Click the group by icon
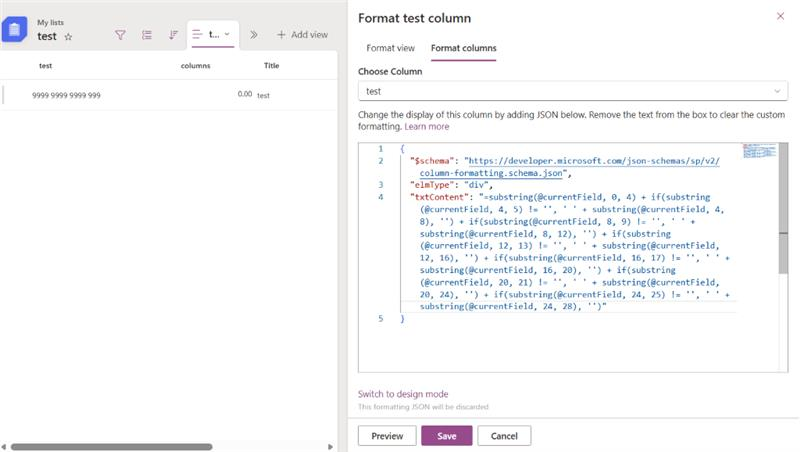The width and height of the screenshot is (800, 452). pos(147,35)
